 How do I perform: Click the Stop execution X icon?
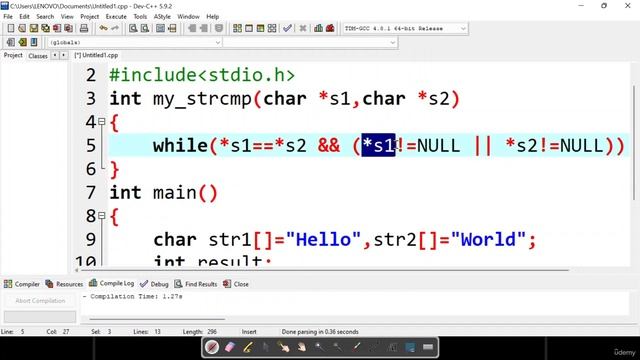click(303, 28)
